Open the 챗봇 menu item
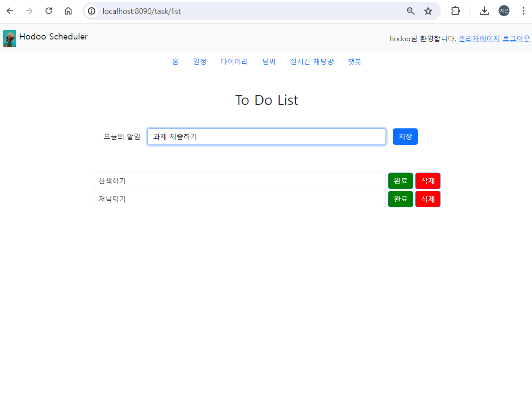The image size is (532, 412). pos(355,62)
